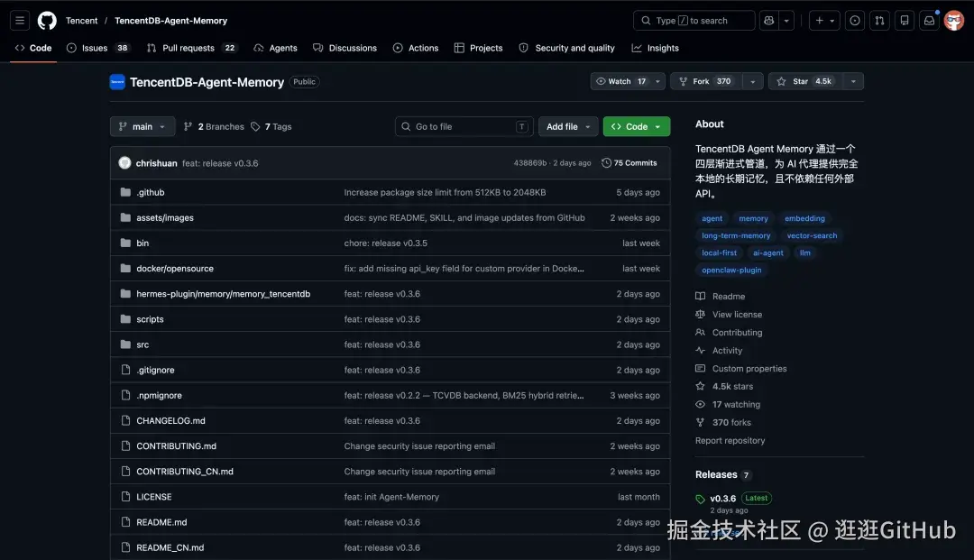Expand the Star lists dropdown arrow
The image size is (974, 560).
[x=853, y=81]
